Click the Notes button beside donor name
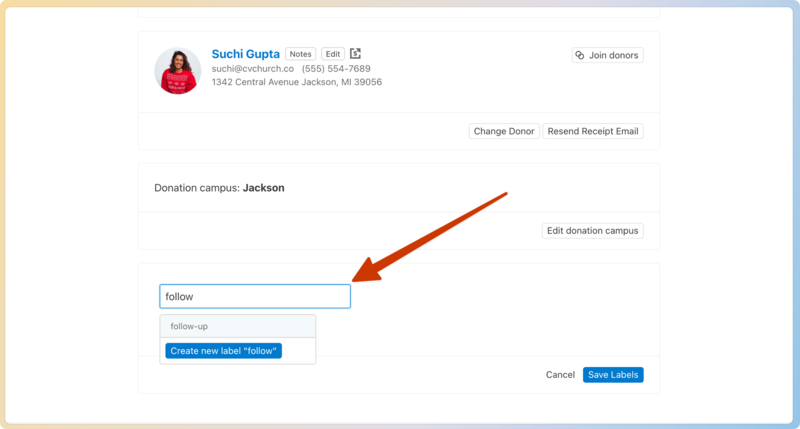This screenshot has width=800, height=429. [301, 54]
